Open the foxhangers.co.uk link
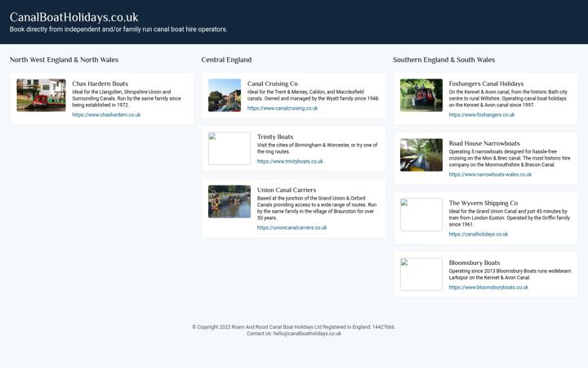 (482, 115)
